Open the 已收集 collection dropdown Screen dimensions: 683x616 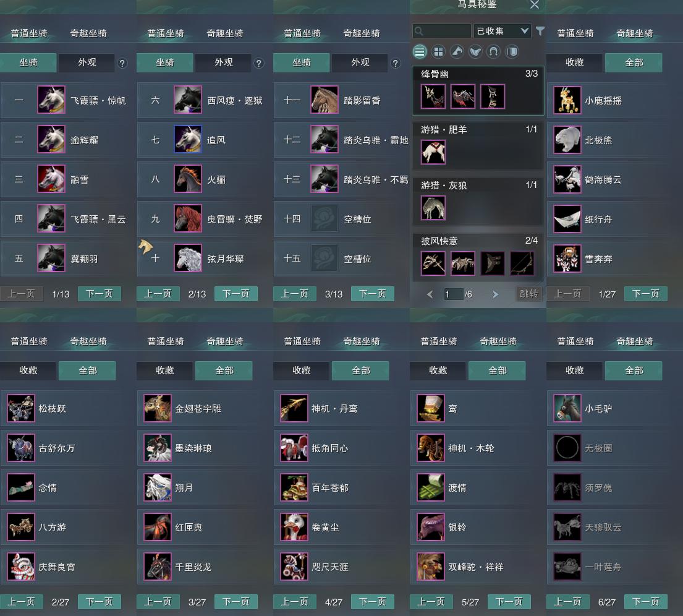(x=503, y=31)
